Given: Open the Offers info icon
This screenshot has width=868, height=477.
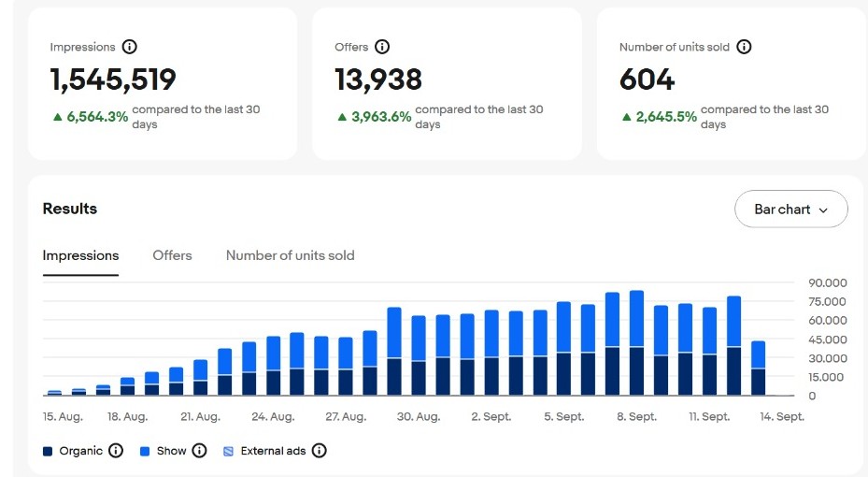Looking at the screenshot, I should [x=382, y=47].
